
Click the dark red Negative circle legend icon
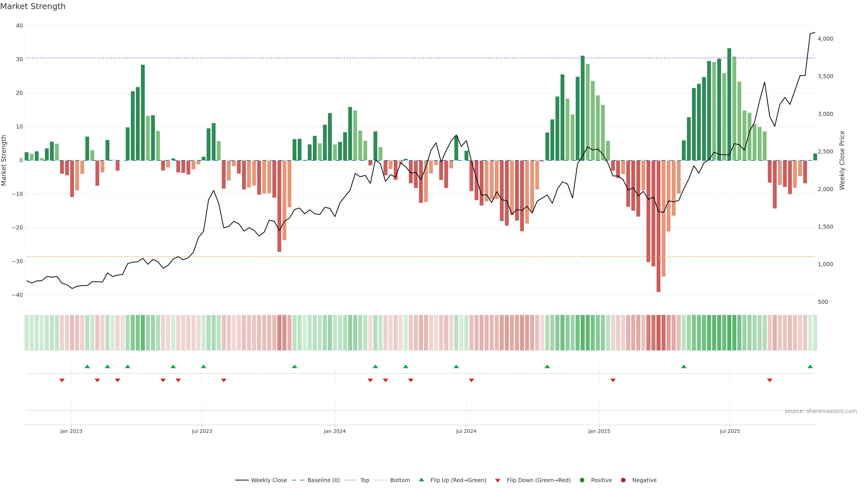point(623,480)
